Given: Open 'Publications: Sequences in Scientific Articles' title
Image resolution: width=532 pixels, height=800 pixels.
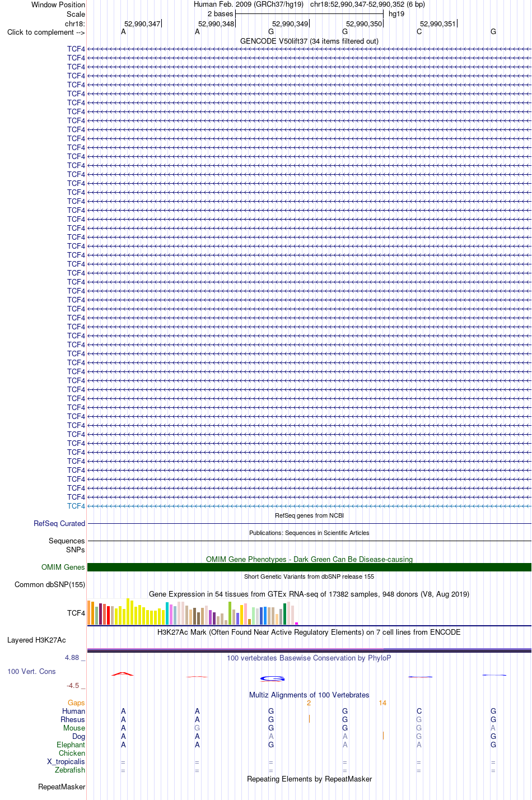Looking at the screenshot, I should pyautogui.click(x=309, y=533).
